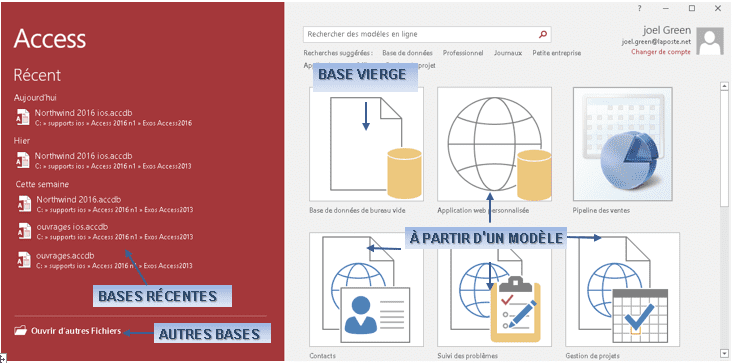Click the scrollbar up arrow
This screenshot has width=732, height=363.
click(724, 86)
